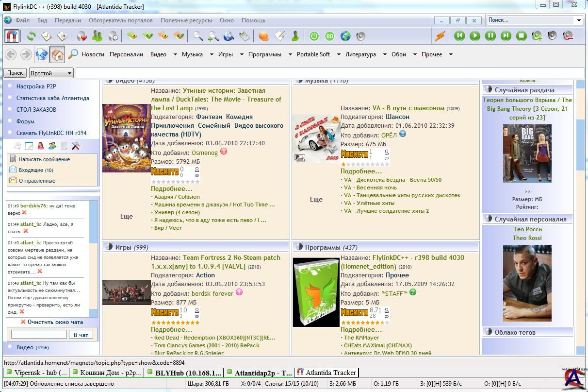Screen dimensions: 588x392
Task: Click the magnifier search icon near Новости
Action: (x=73, y=54)
